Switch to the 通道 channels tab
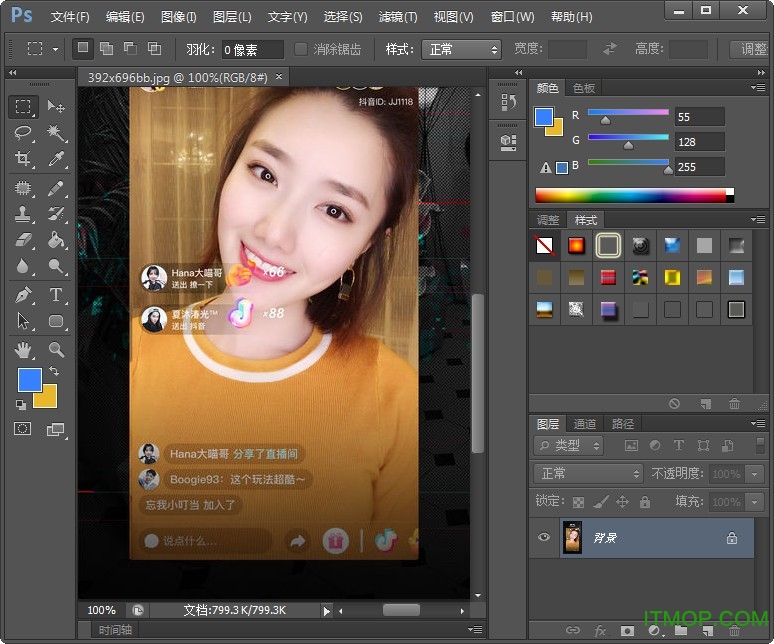Viewport: 774px width, 644px height. pyautogui.click(x=585, y=424)
